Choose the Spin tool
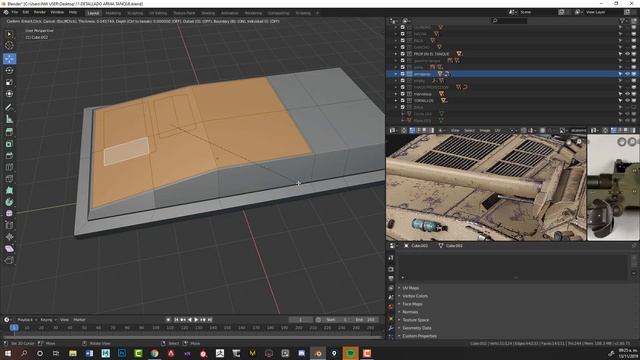640x360 pixels. (x=9, y=202)
